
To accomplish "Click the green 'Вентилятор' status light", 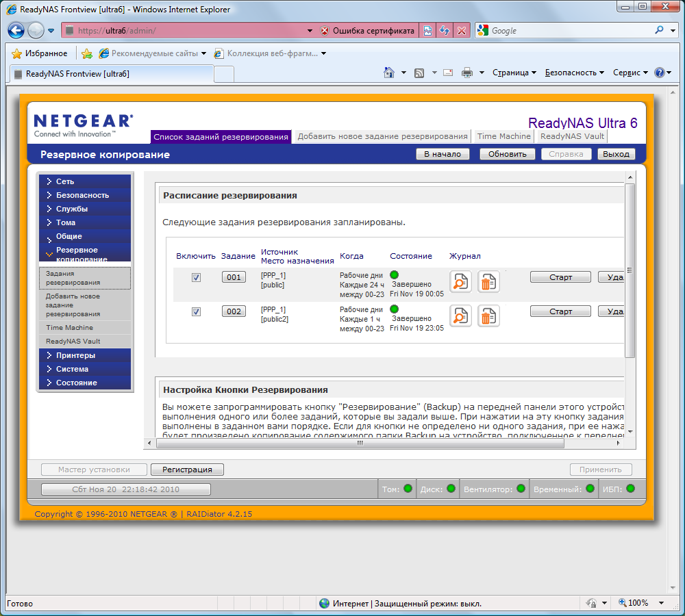I will (x=521, y=489).
